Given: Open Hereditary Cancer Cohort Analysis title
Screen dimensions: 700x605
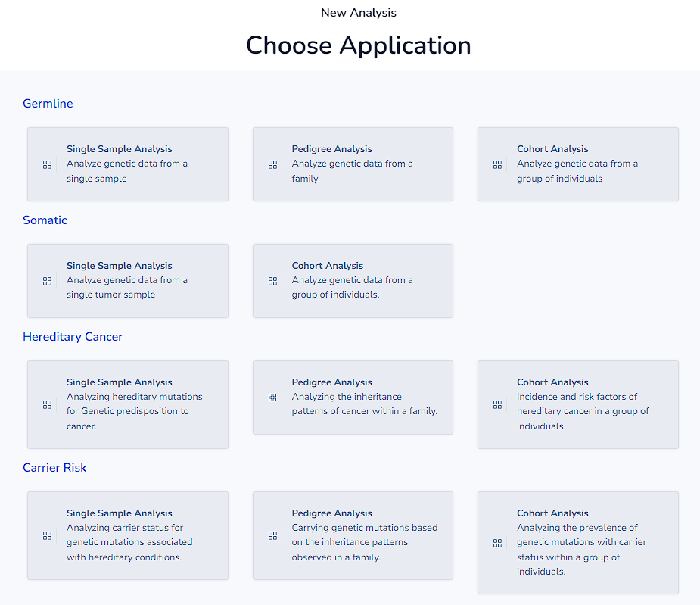Looking at the screenshot, I should [552, 382].
